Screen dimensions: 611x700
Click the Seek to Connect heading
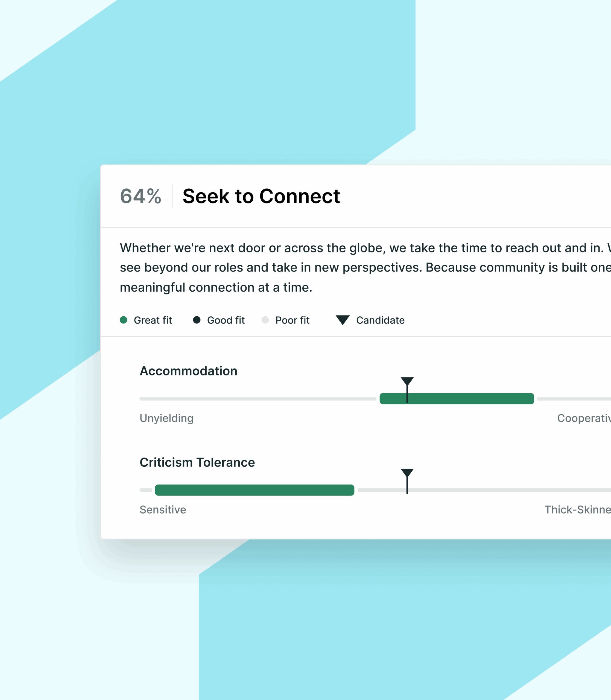coord(261,196)
